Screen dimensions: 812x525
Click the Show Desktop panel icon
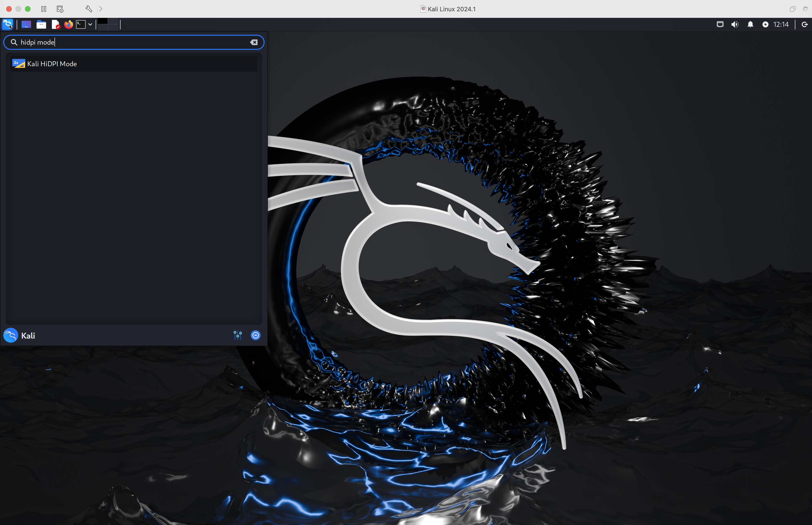pyautogui.click(x=26, y=24)
